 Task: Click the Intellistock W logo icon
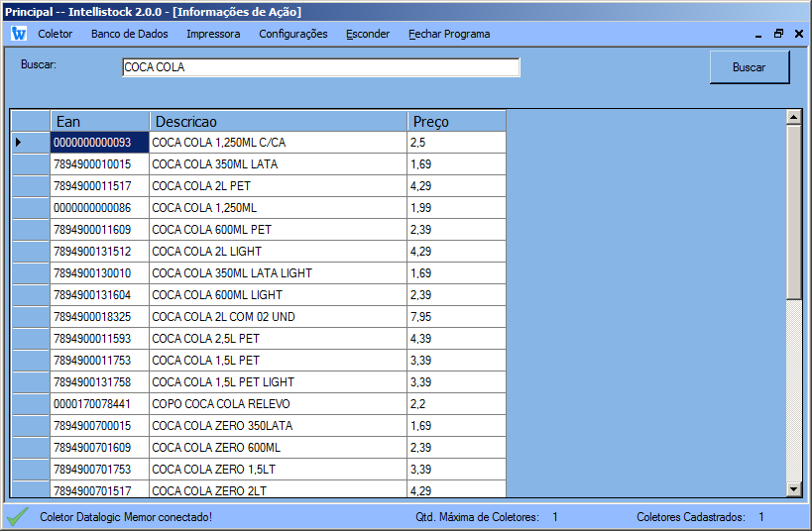[19, 34]
